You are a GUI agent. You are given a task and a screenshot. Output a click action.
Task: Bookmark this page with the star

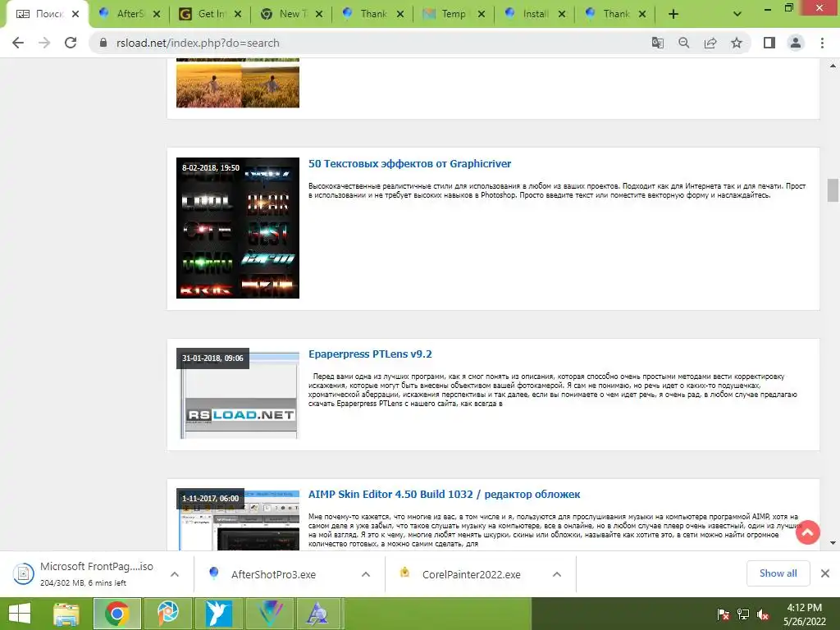click(x=737, y=43)
